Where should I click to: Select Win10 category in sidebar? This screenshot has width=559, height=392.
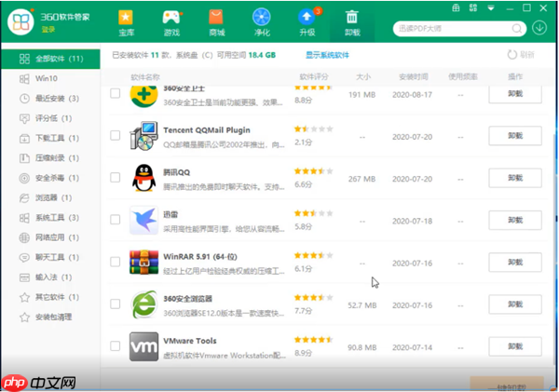(50, 78)
